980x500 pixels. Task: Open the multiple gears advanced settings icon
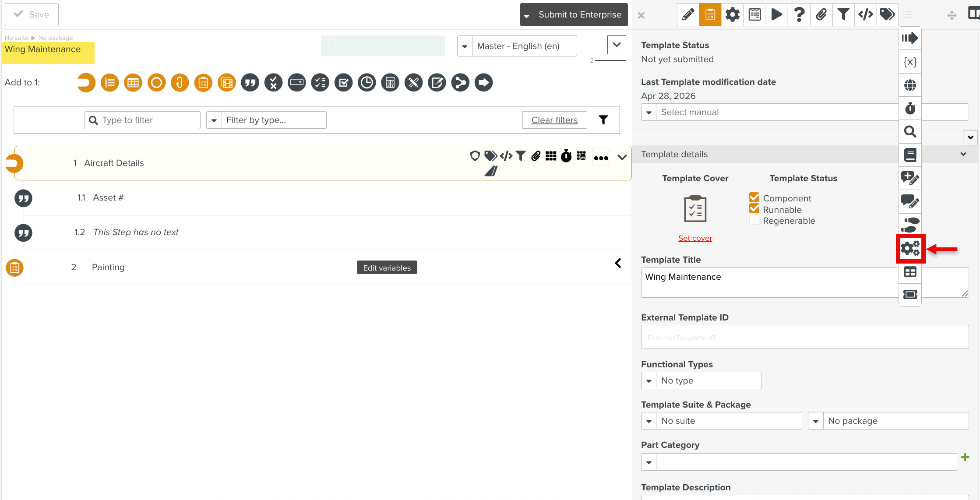click(910, 249)
